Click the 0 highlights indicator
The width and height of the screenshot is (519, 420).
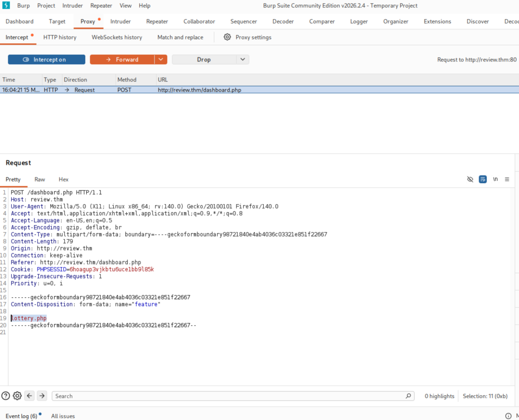click(x=439, y=396)
